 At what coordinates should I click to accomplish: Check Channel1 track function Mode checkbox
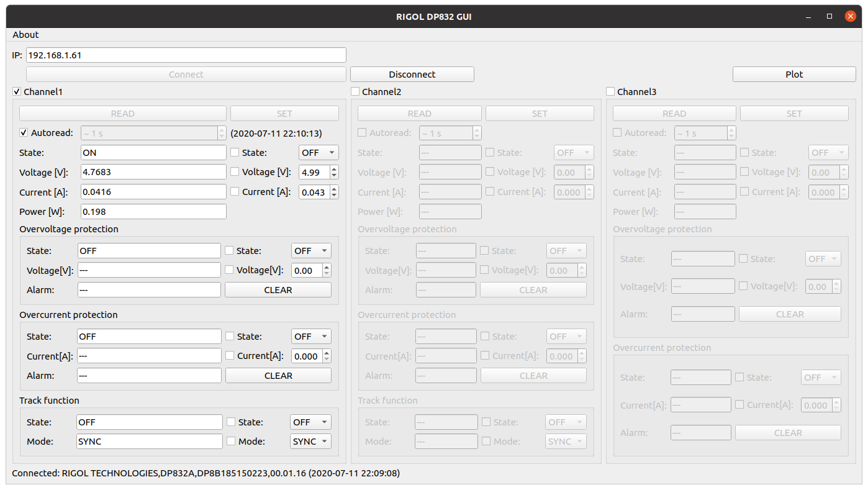[x=231, y=441]
